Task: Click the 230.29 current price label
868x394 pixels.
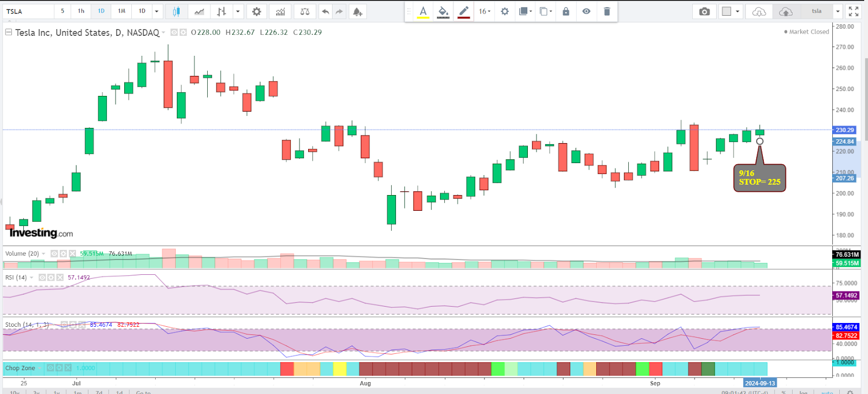Action: point(844,130)
